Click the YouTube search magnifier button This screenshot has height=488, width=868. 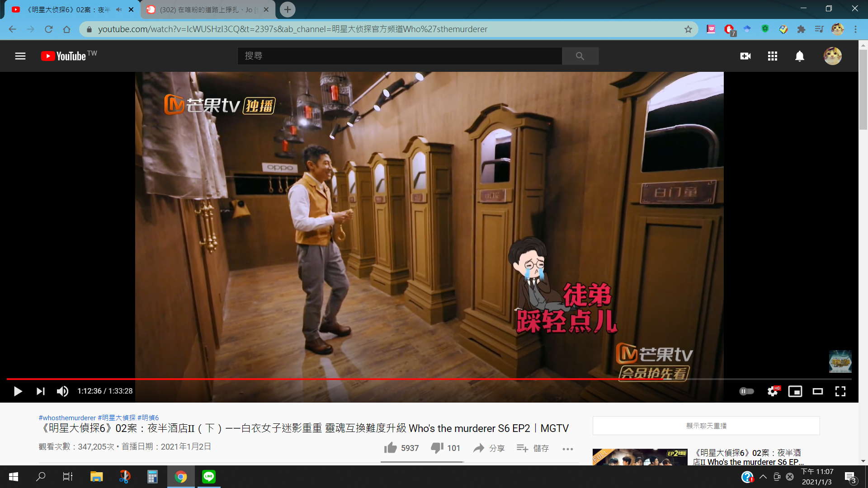tap(580, 56)
